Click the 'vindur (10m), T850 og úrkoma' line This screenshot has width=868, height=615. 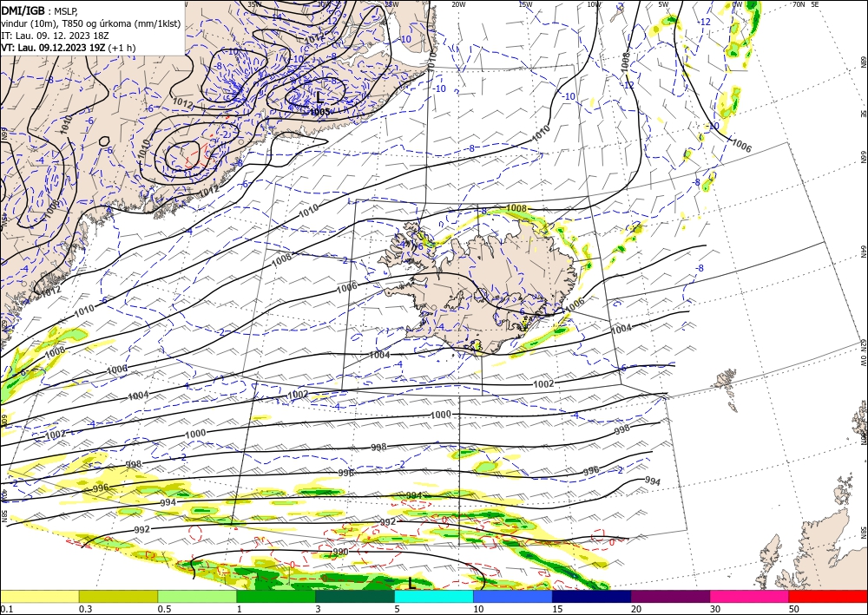91,23
